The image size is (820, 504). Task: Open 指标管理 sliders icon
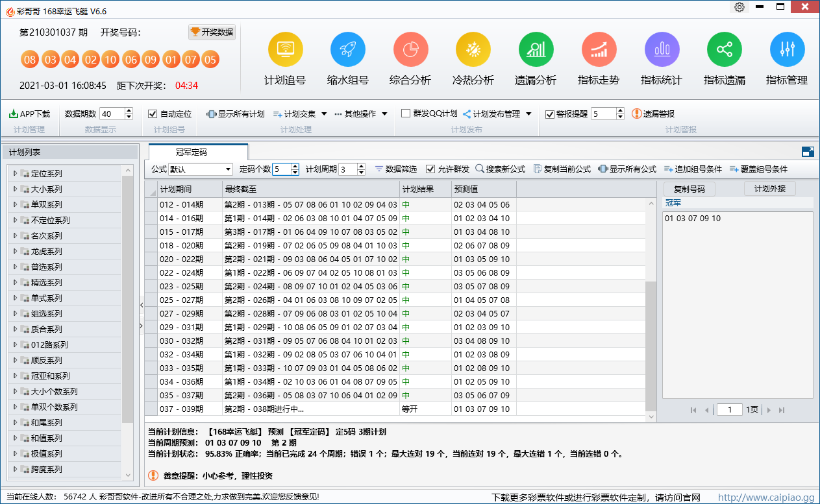click(787, 50)
